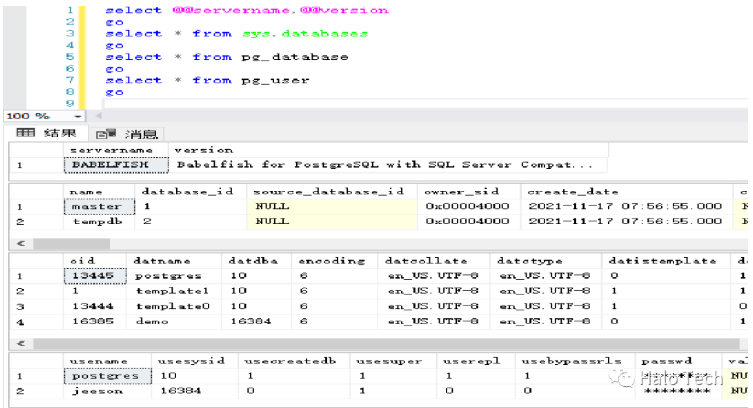The height and width of the screenshot is (408, 753).
Task: Click the usebypassrls column header
Action: pyautogui.click(x=575, y=361)
